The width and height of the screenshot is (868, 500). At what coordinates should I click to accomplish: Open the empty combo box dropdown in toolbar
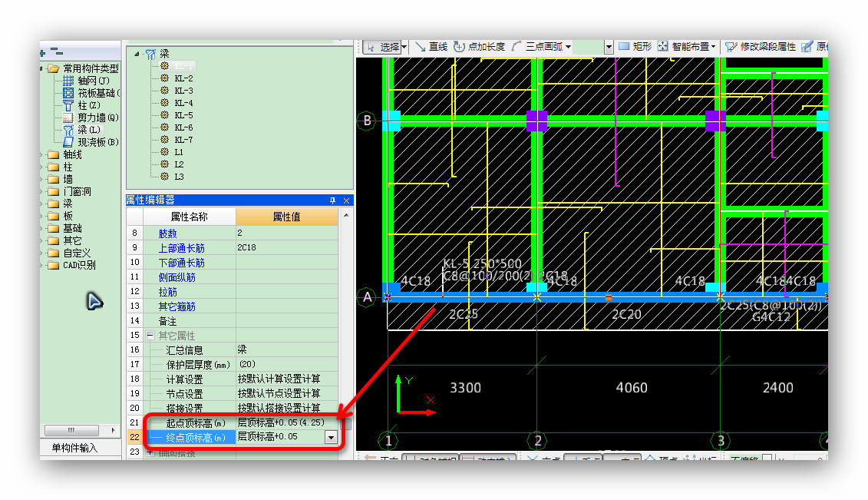pyautogui.click(x=609, y=47)
